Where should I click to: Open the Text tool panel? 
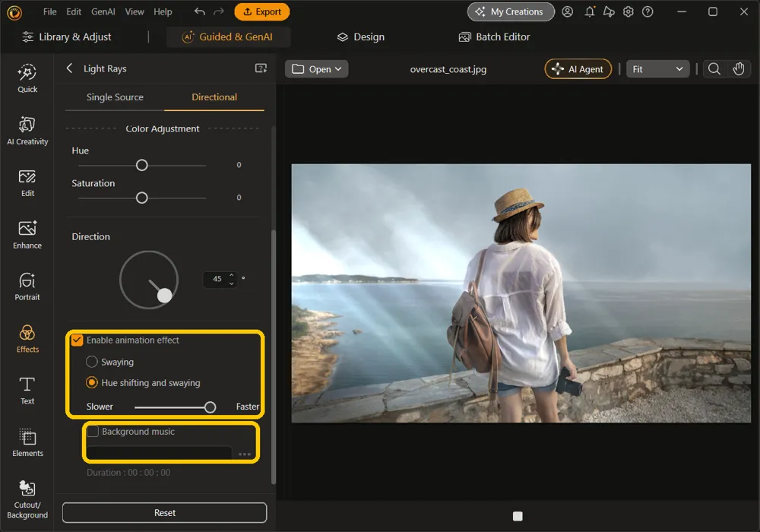coord(27,391)
